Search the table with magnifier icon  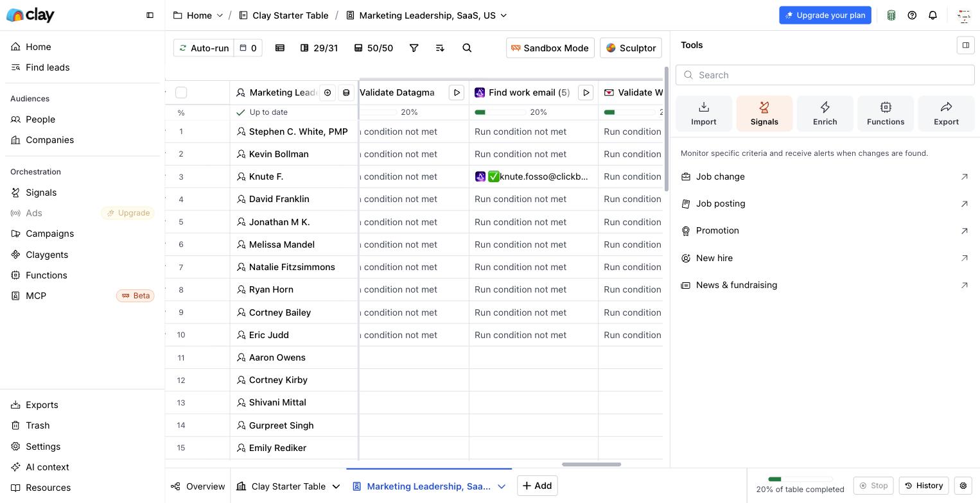coord(467,47)
